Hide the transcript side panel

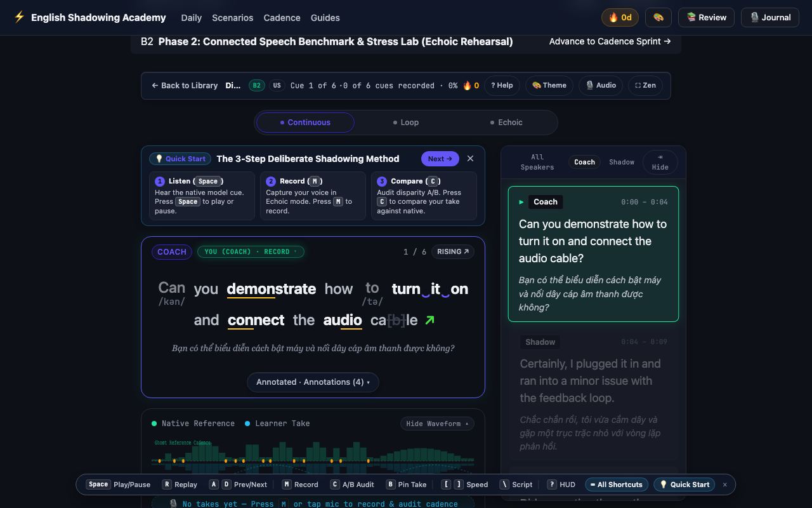[x=660, y=162]
